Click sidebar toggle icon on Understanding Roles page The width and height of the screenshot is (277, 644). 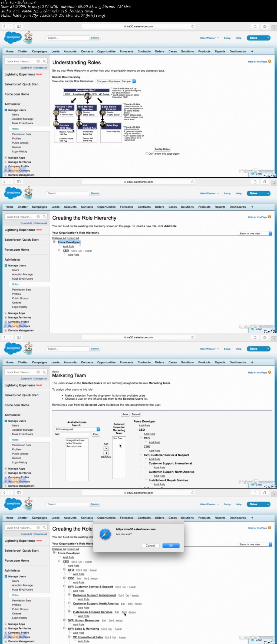tap(19, 26)
